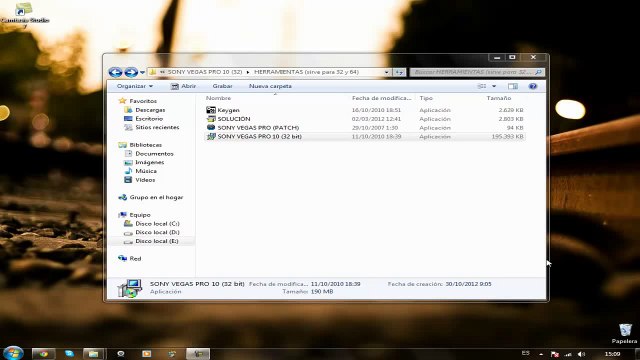This screenshot has width=640, height=360.
Task: Open the Vídeos library
Action: [145, 180]
